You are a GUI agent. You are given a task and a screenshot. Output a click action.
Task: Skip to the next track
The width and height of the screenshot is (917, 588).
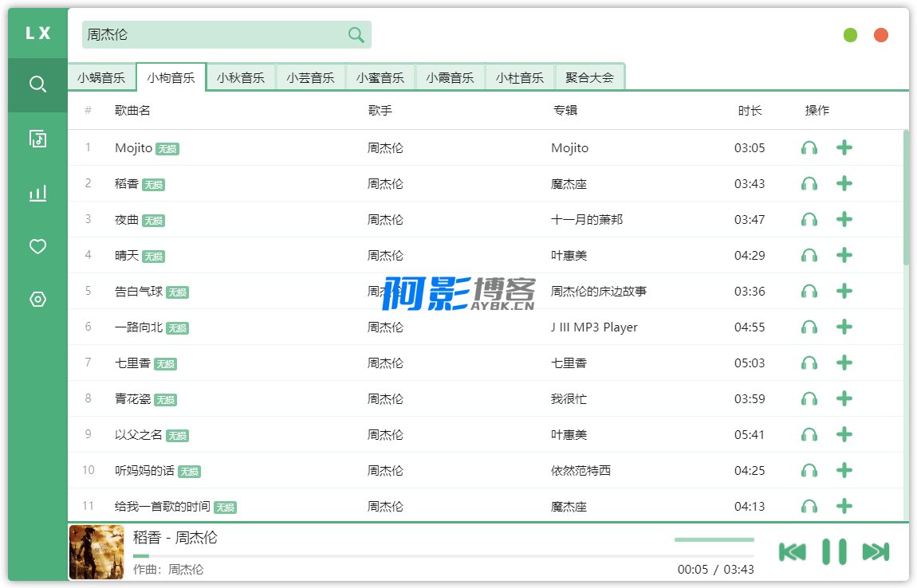876,551
